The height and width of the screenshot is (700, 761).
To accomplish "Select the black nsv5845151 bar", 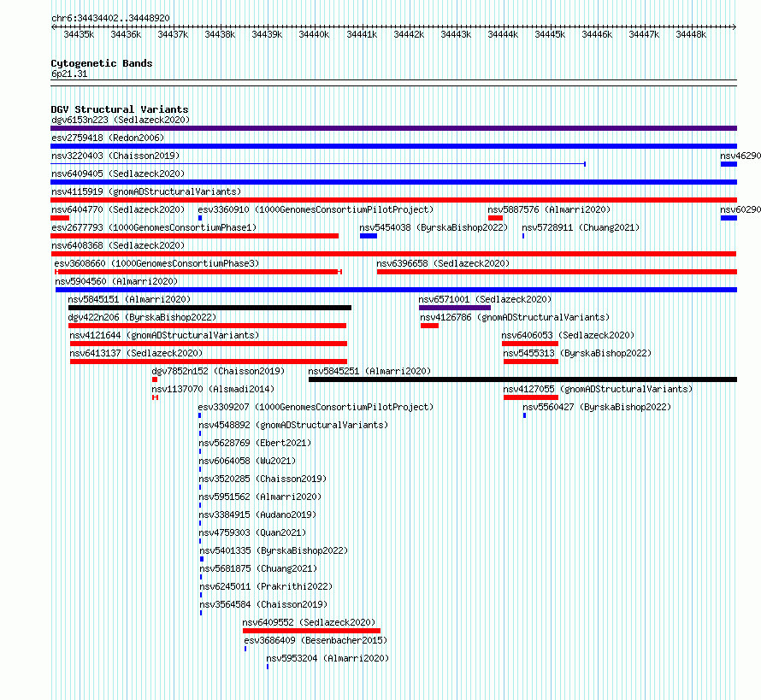I will tap(209, 308).
